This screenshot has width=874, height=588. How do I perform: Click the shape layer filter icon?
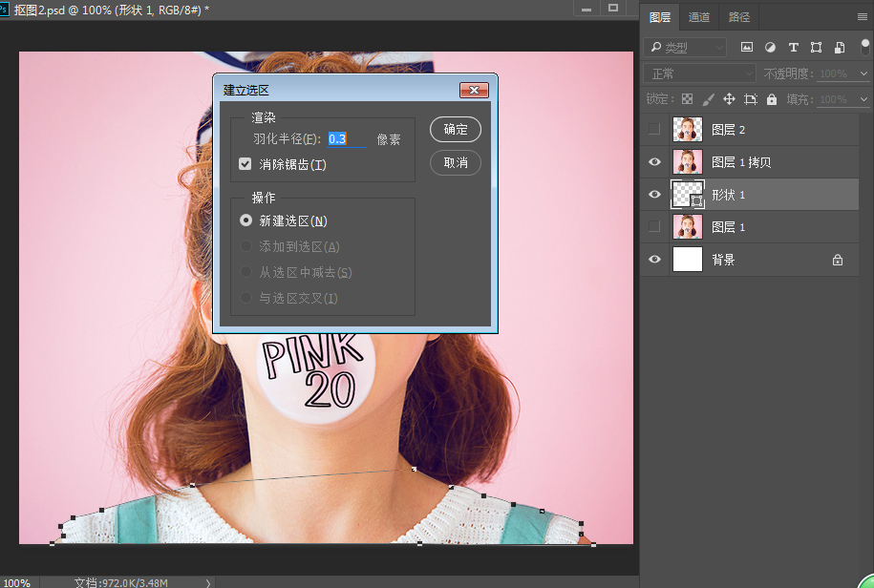pyautogui.click(x=816, y=48)
